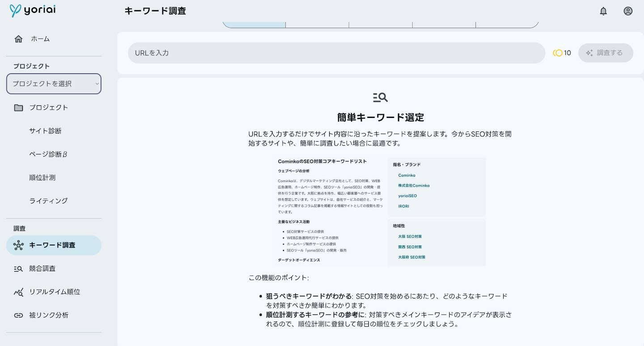
Task: Click the Cominka keyword list preview image
Action: 381,211
